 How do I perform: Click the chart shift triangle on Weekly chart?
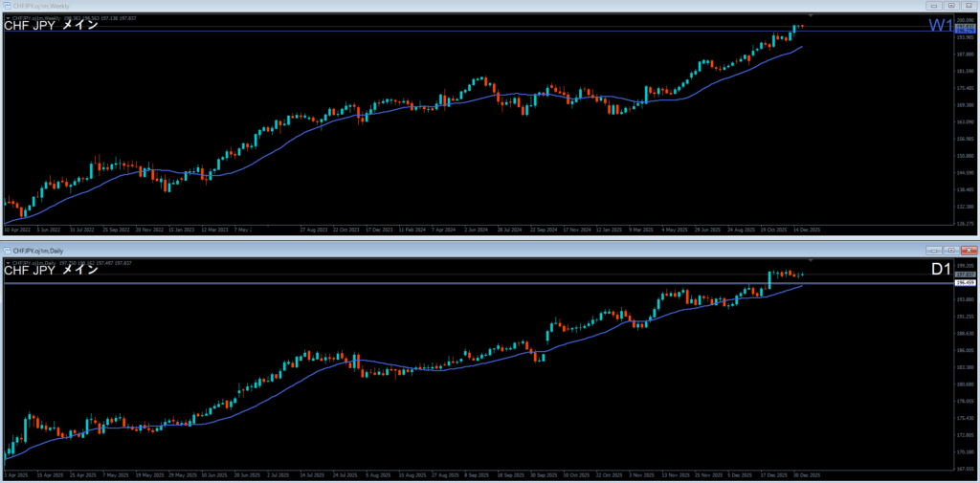[x=811, y=16]
